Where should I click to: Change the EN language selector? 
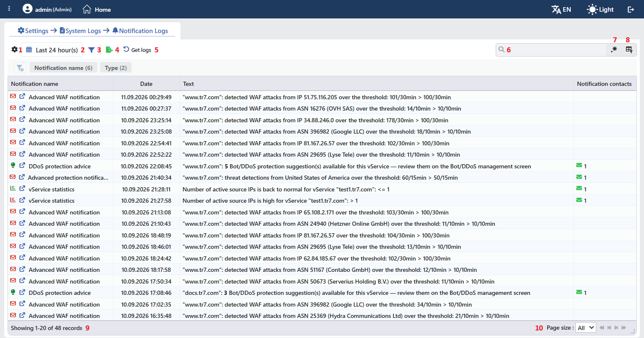[x=561, y=9]
